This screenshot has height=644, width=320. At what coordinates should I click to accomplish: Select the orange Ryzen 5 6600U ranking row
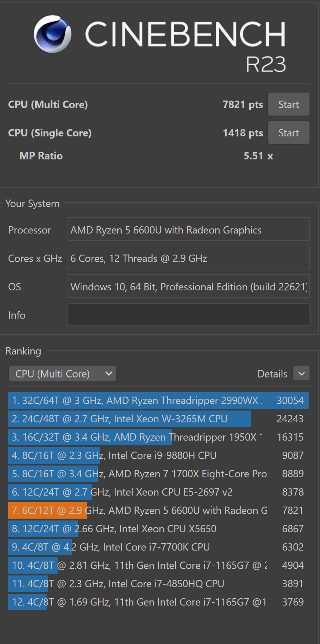click(x=158, y=510)
